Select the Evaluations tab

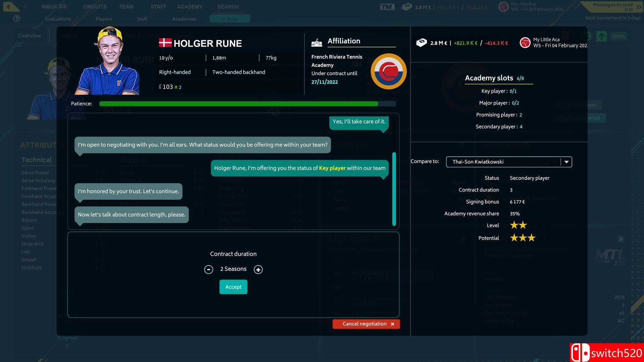[x=58, y=19]
